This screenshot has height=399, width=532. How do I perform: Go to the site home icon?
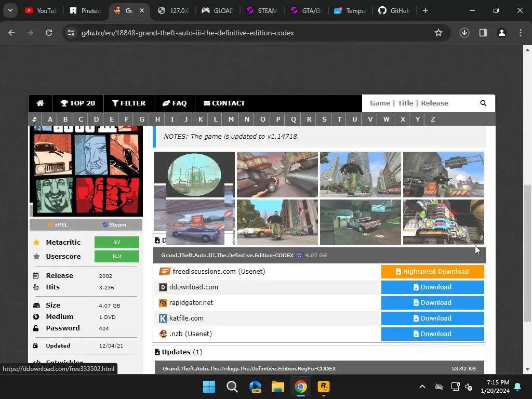(41, 103)
